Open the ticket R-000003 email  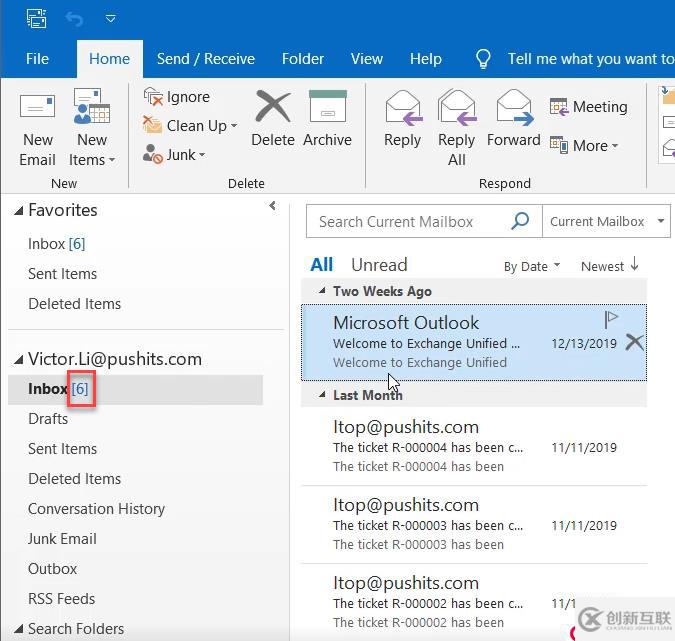(474, 524)
